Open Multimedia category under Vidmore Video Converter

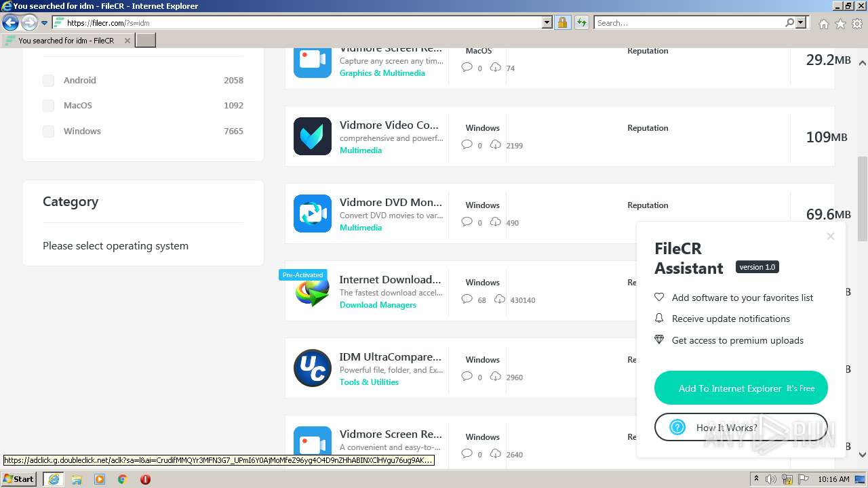click(x=361, y=150)
